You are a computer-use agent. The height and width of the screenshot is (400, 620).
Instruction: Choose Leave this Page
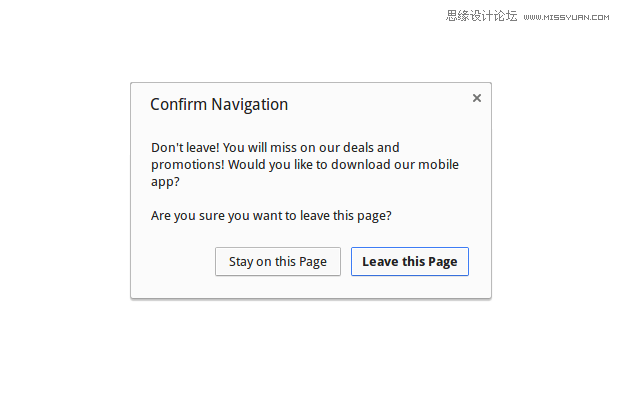pyautogui.click(x=410, y=262)
